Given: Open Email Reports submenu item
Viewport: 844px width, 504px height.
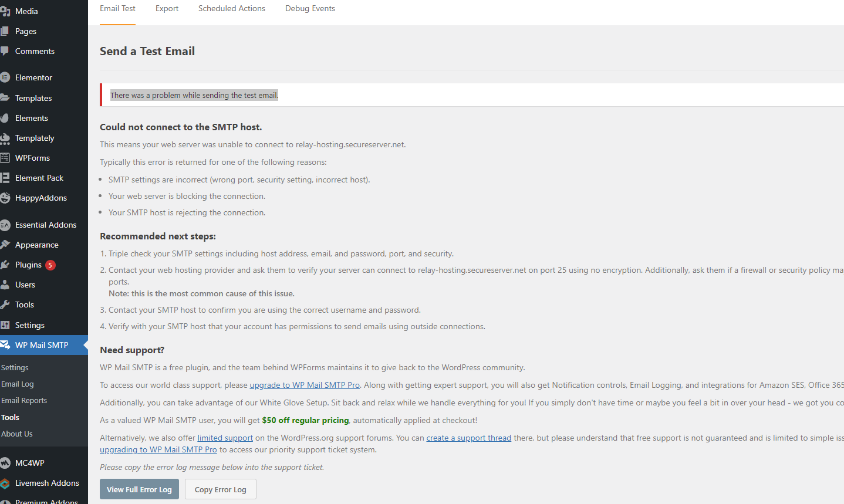Looking at the screenshot, I should pyautogui.click(x=24, y=400).
